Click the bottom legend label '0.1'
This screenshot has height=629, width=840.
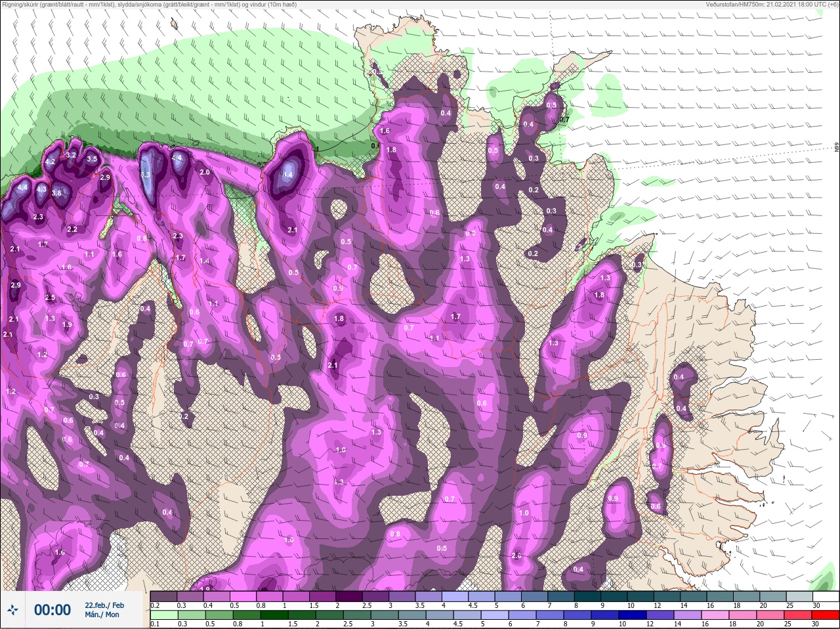pyautogui.click(x=155, y=624)
